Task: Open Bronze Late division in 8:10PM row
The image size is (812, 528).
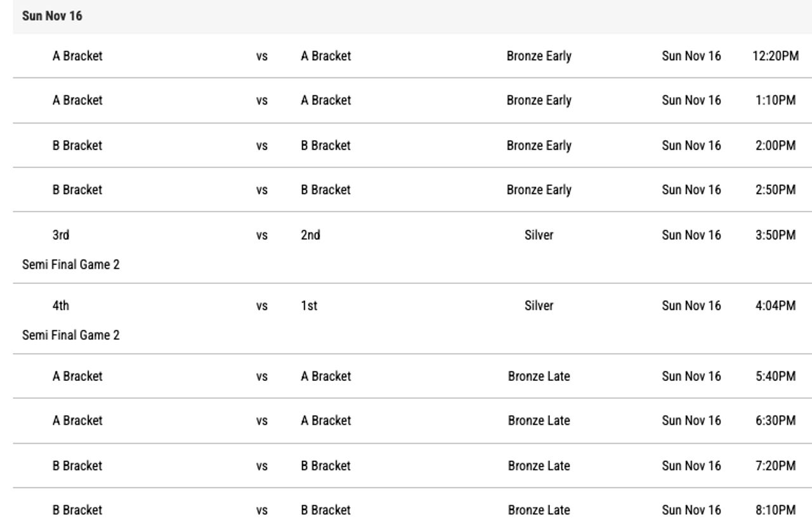Action: click(x=539, y=510)
